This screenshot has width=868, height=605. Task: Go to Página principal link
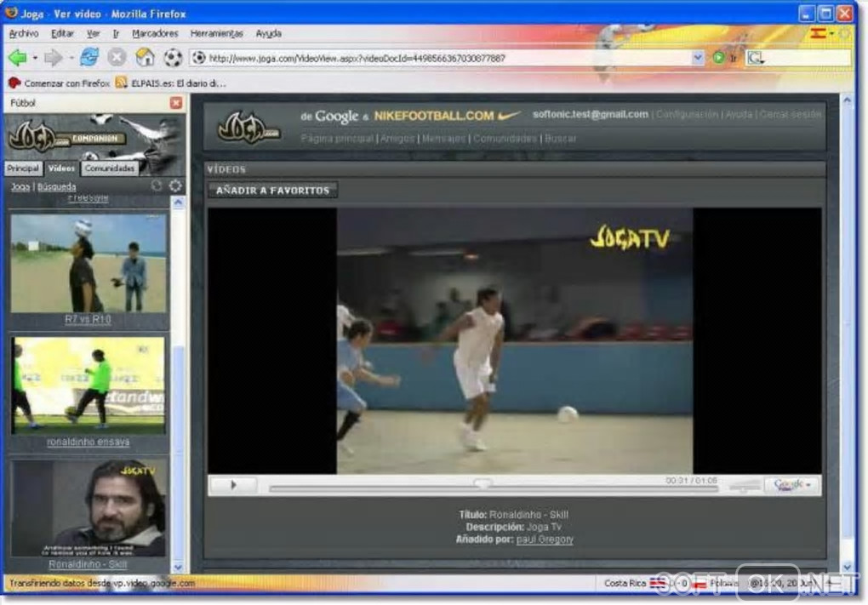tap(337, 139)
